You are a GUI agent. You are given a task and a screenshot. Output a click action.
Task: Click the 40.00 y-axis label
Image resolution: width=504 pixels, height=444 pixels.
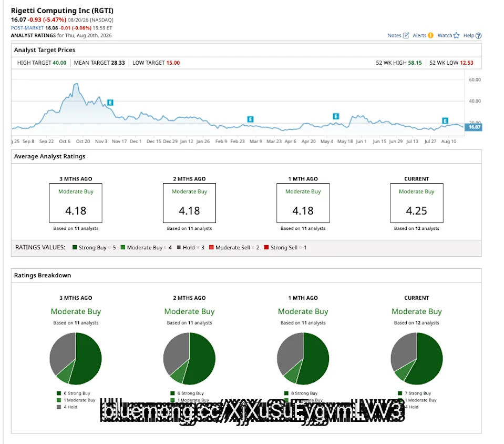pyautogui.click(x=475, y=101)
